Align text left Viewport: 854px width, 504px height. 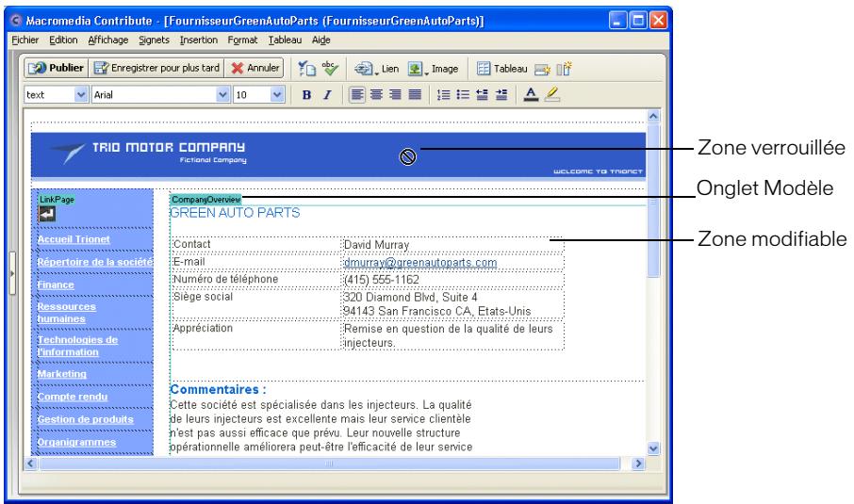356,95
